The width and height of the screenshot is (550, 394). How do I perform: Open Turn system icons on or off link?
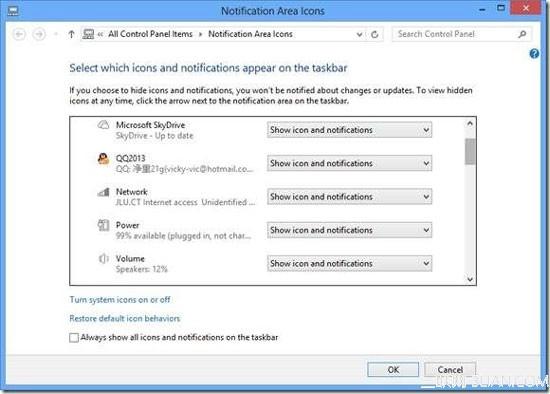point(120,300)
